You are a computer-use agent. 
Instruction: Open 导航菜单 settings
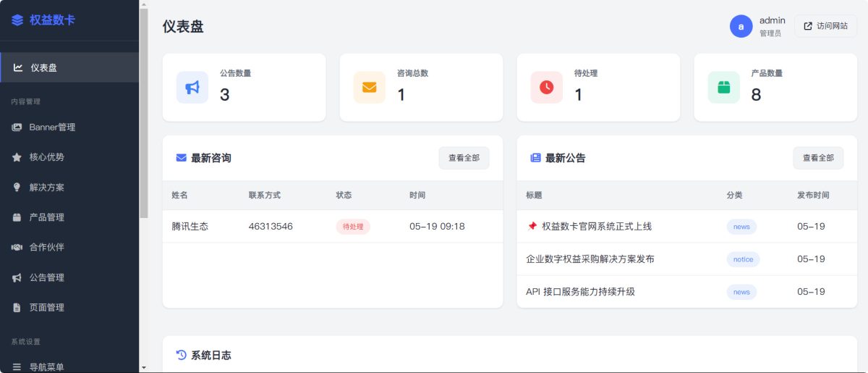coord(69,367)
